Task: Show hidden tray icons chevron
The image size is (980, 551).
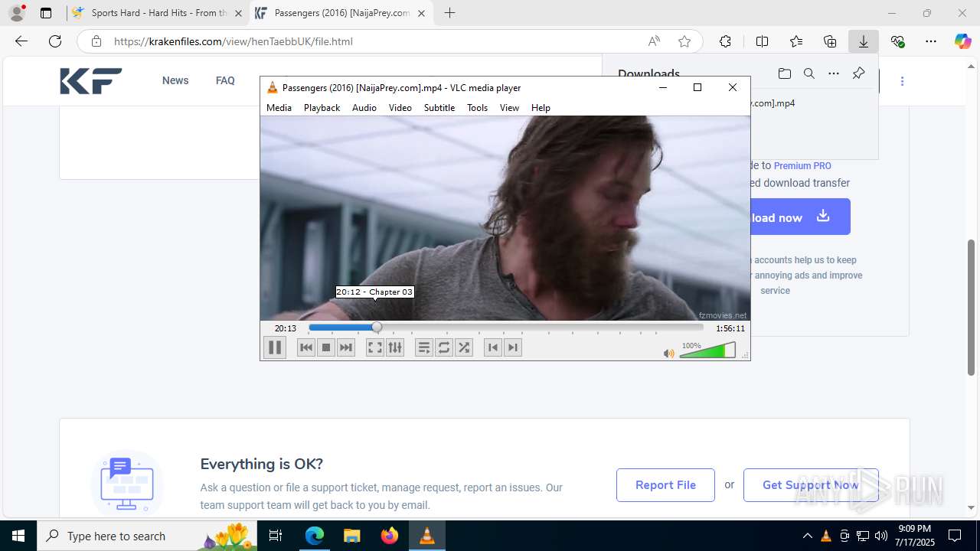Action: click(x=807, y=536)
